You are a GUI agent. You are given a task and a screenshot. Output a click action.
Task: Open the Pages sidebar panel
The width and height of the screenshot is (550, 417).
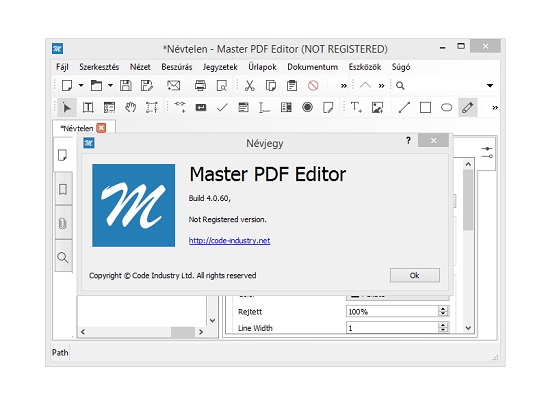pyautogui.click(x=62, y=155)
